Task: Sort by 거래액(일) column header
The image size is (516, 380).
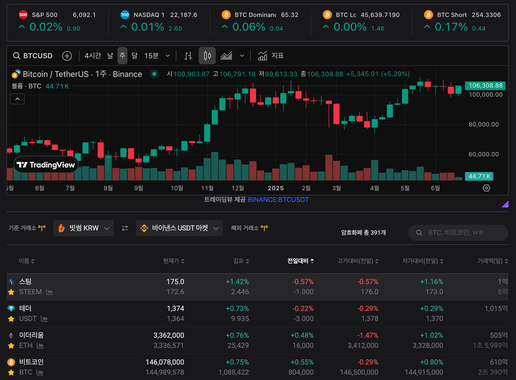Action: click(493, 261)
